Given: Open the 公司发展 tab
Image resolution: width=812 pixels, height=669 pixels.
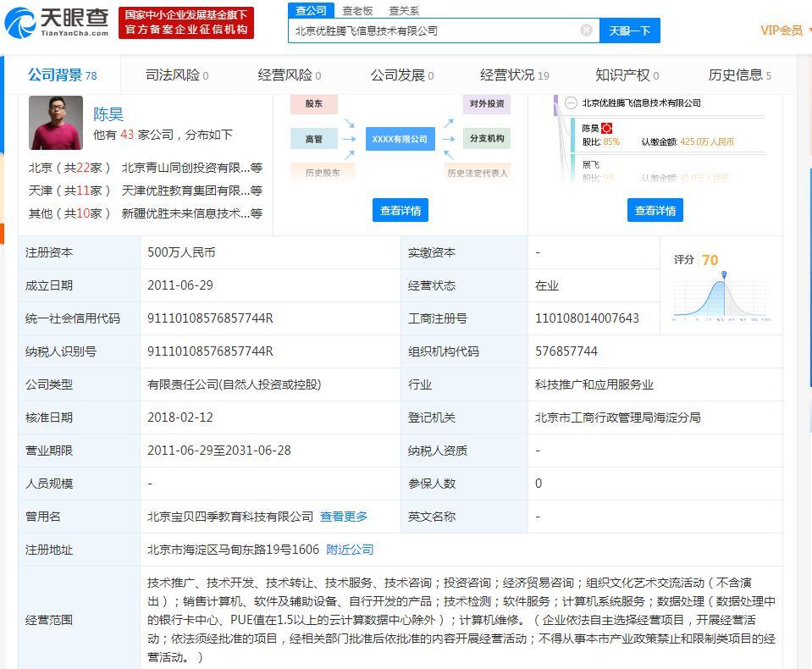Looking at the screenshot, I should coord(402,75).
